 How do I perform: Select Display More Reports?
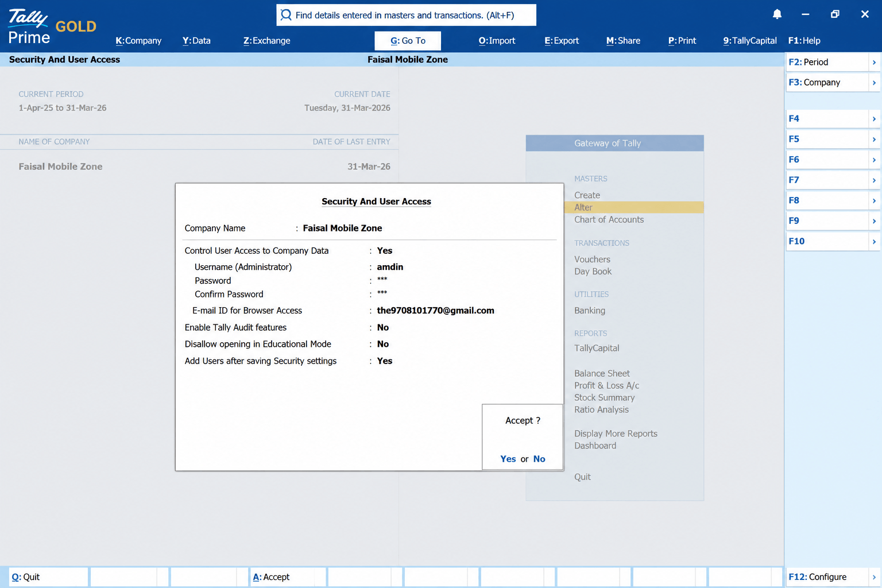(x=616, y=434)
